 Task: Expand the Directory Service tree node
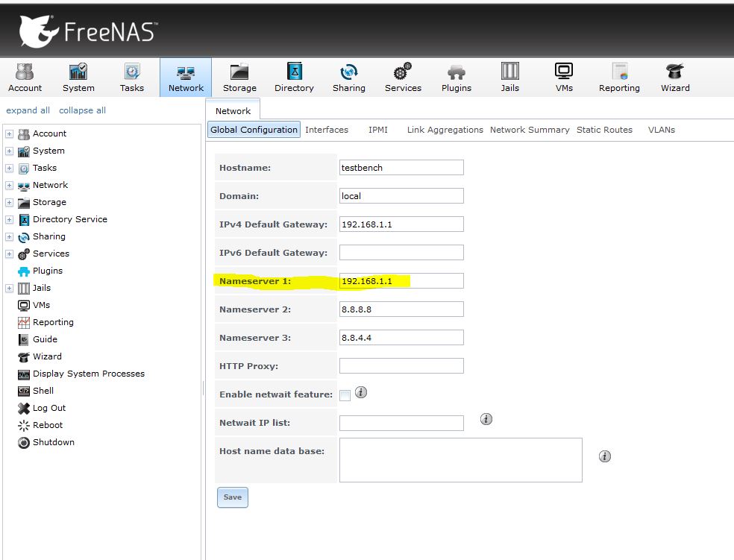pyautogui.click(x=9, y=219)
